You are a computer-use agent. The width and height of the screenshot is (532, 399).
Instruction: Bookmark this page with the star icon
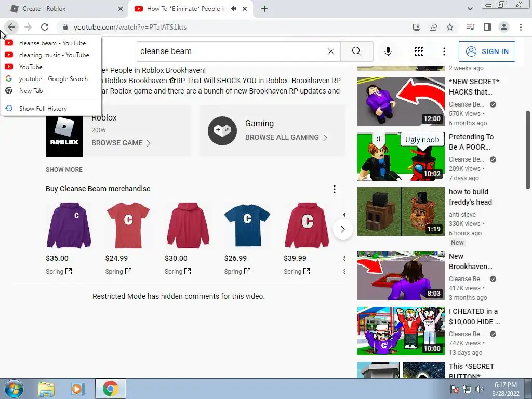click(x=450, y=27)
